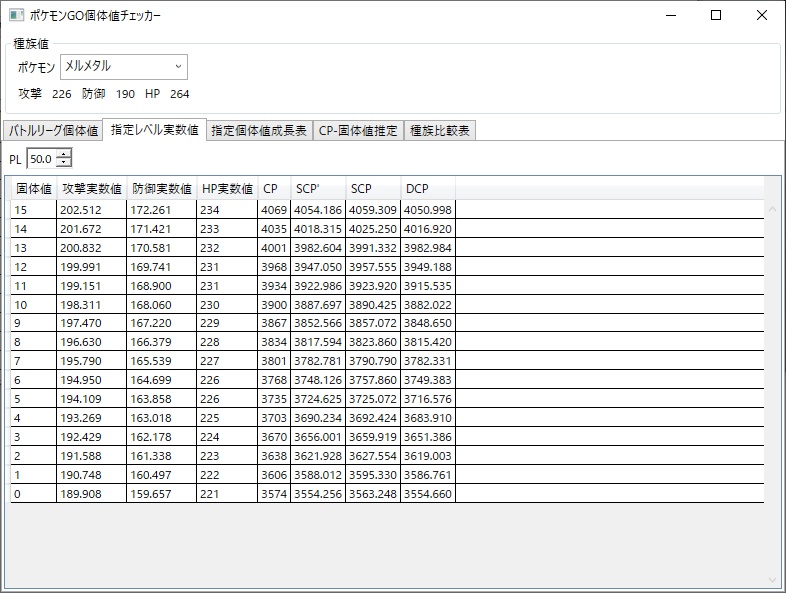Click defense value 172.261

pos(161,210)
